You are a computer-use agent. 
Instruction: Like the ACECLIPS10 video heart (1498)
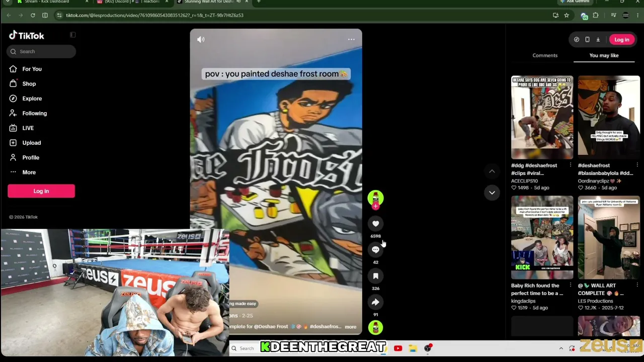click(514, 188)
